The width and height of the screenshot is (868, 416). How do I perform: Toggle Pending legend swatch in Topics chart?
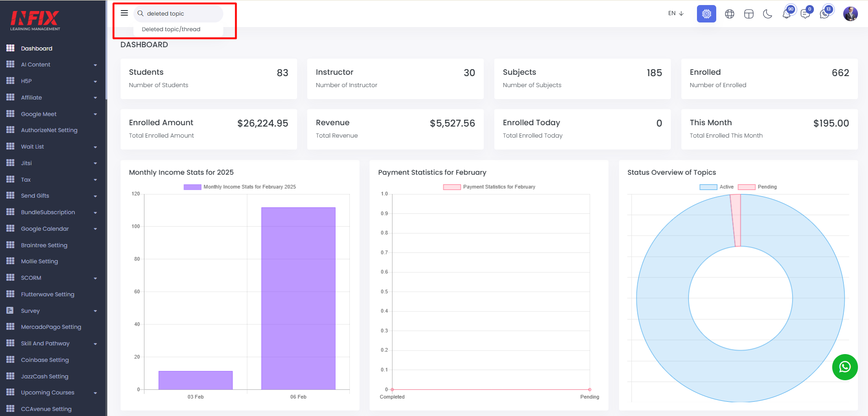pyautogui.click(x=746, y=187)
